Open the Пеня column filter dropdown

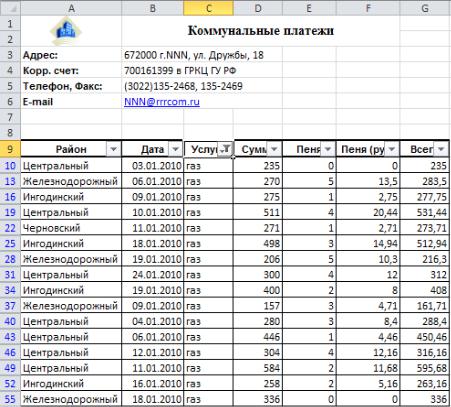(x=328, y=149)
